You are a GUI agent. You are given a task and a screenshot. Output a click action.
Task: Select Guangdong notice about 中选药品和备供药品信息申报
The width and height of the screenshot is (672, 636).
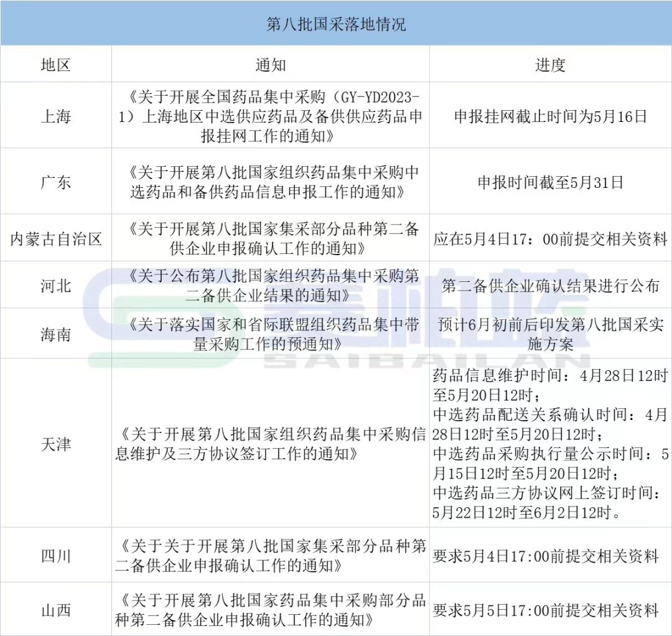tap(271, 182)
